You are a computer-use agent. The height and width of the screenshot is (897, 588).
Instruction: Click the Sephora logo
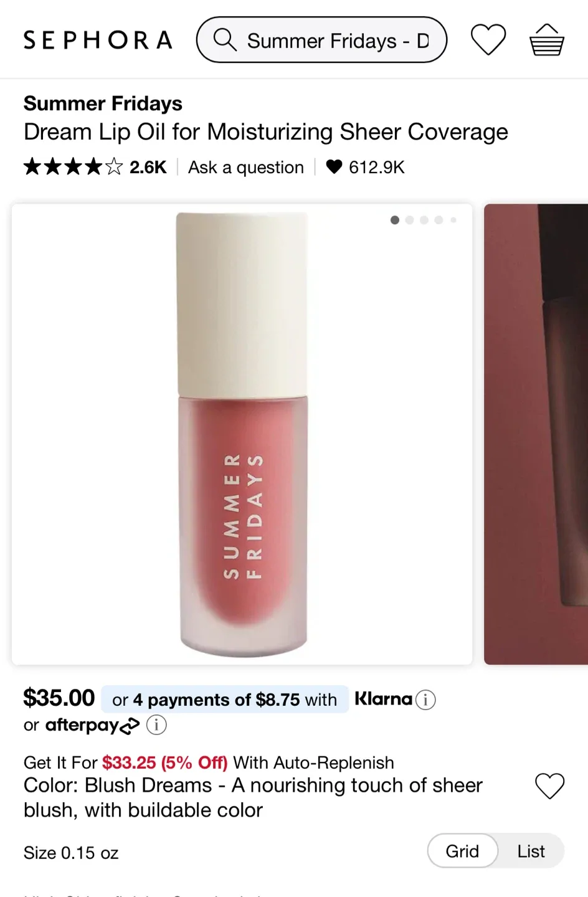tap(97, 39)
